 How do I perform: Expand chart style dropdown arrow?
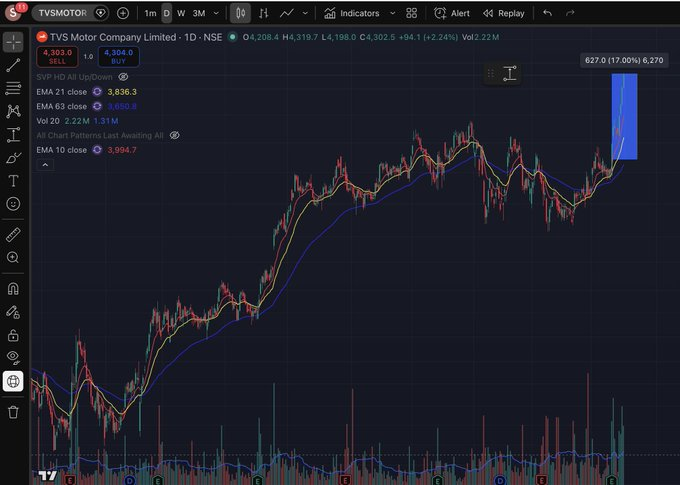[305, 13]
